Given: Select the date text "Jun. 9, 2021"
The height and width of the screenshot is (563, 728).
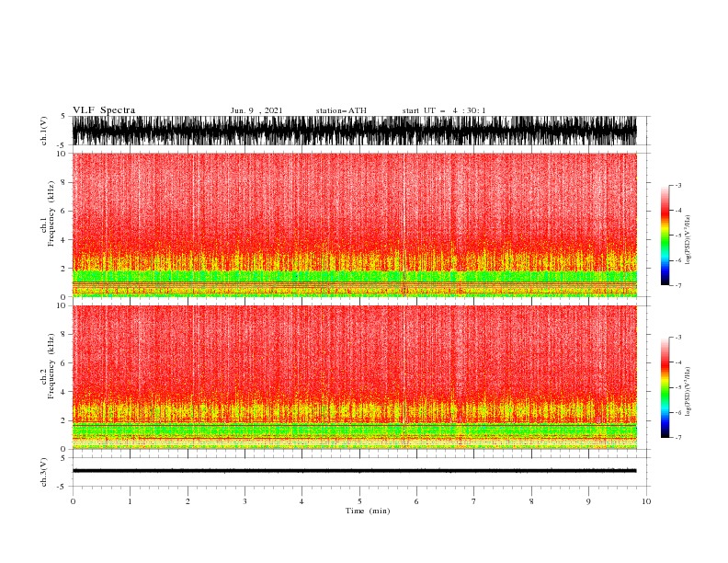Looking at the screenshot, I should (x=256, y=110).
